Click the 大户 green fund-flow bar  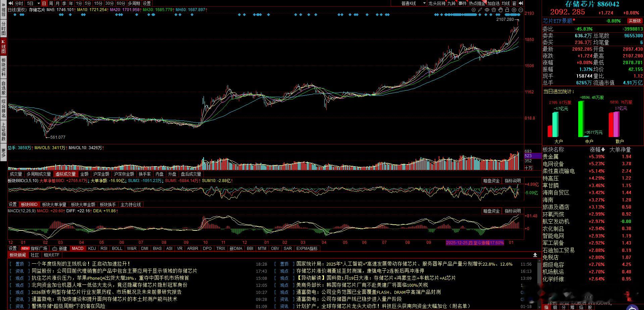pyautogui.click(x=555, y=125)
